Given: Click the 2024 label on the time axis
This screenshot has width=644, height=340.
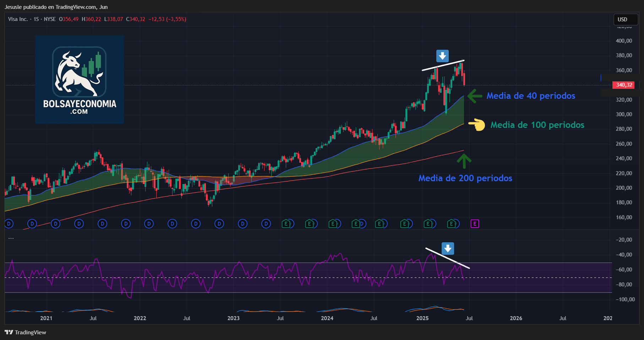Looking at the screenshot, I should point(327,318).
